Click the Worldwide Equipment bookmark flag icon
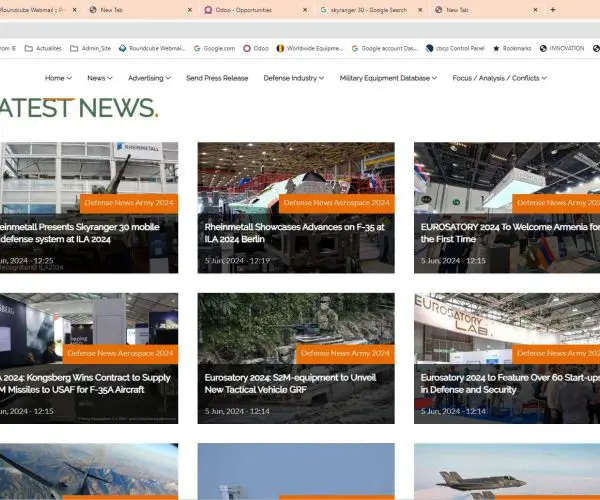Screen dimensions: 600x500 [x=280, y=47]
